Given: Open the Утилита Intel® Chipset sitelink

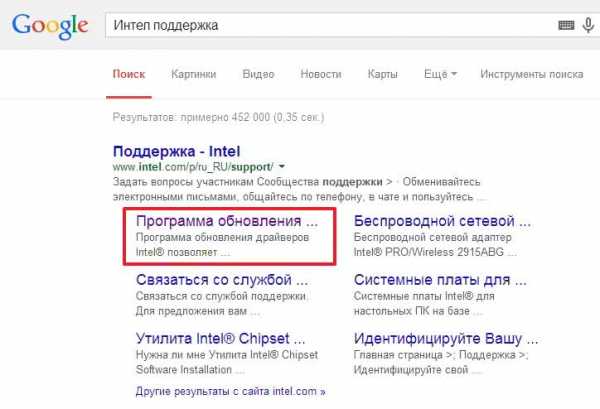Looking at the screenshot, I should (220, 339).
